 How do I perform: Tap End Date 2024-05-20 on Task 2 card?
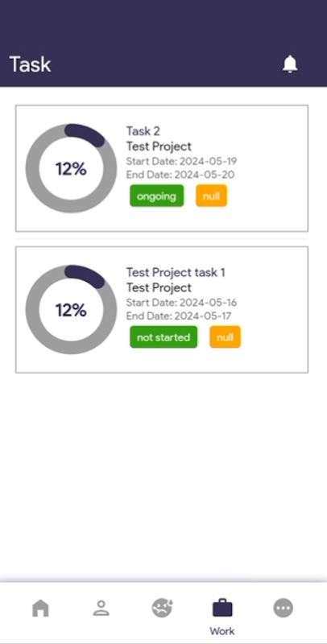[x=180, y=175]
